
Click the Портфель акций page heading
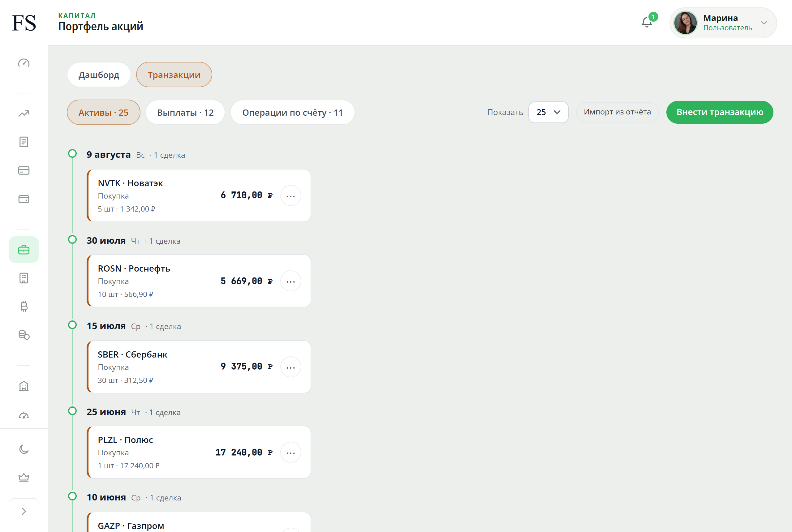tap(101, 27)
